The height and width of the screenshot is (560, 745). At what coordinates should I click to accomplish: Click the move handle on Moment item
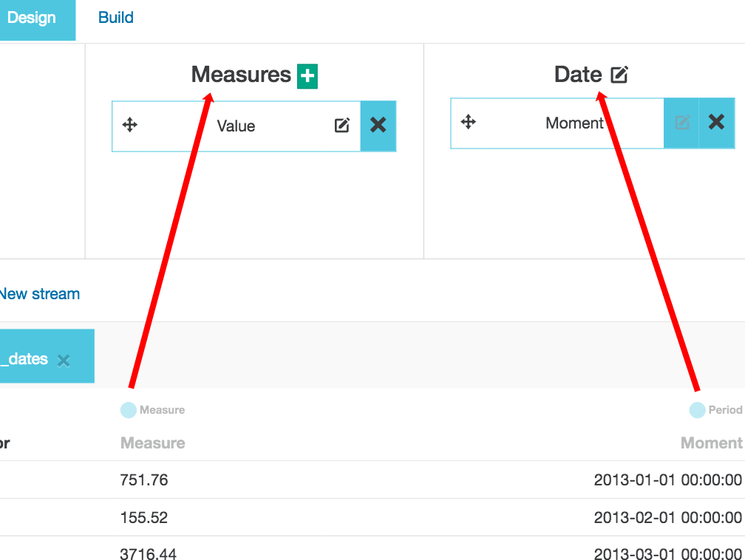click(469, 122)
